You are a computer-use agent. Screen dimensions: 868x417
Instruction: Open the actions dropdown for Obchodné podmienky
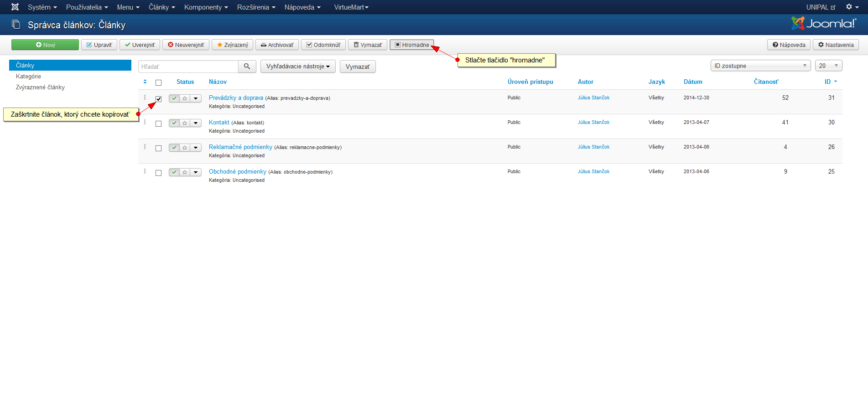196,172
